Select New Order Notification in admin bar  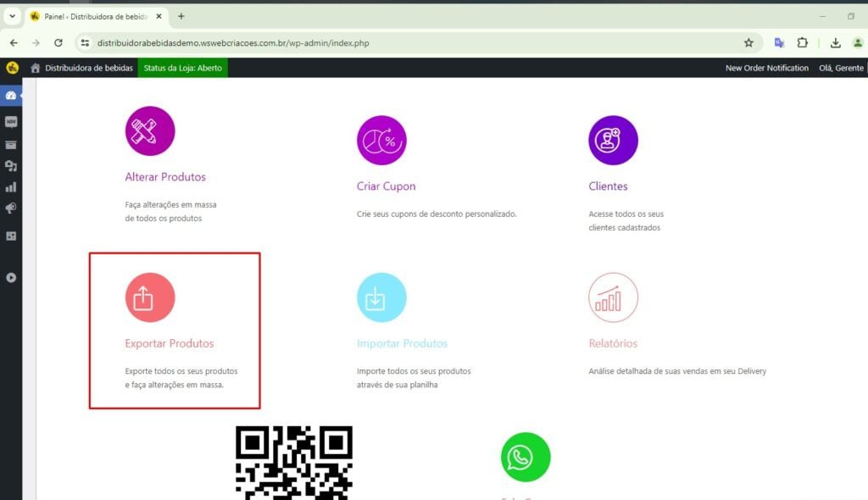(x=766, y=68)
